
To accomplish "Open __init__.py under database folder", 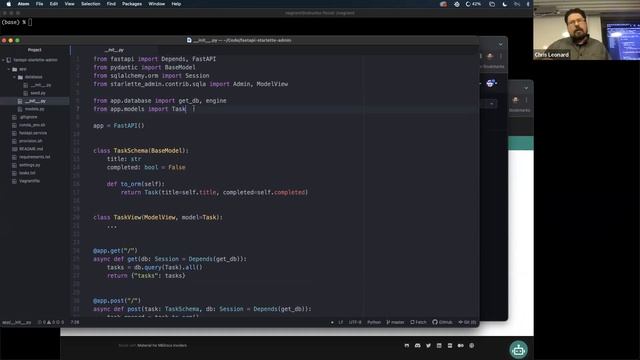I will 40,85.
